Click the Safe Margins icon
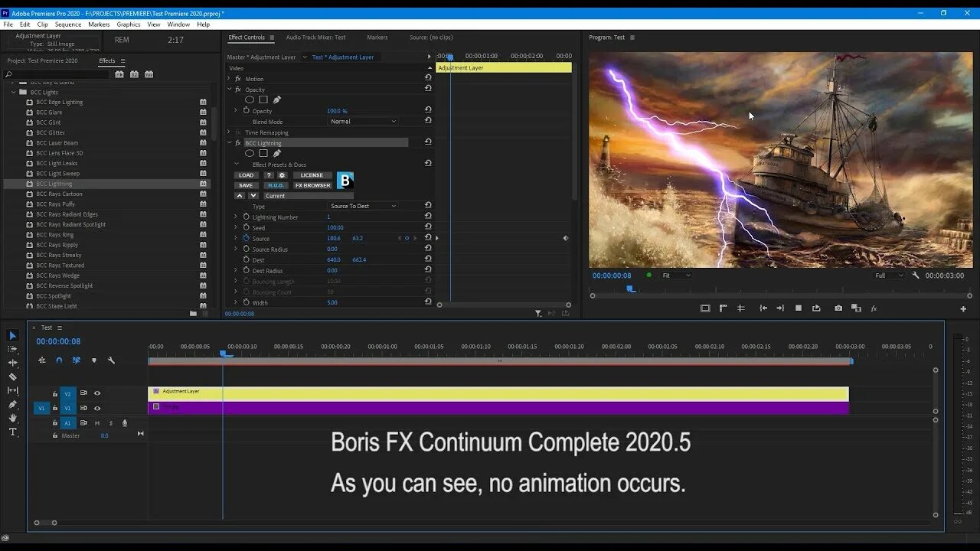This screenshot has width=980, height=551. pyautogui.click(x=705, y=308)
